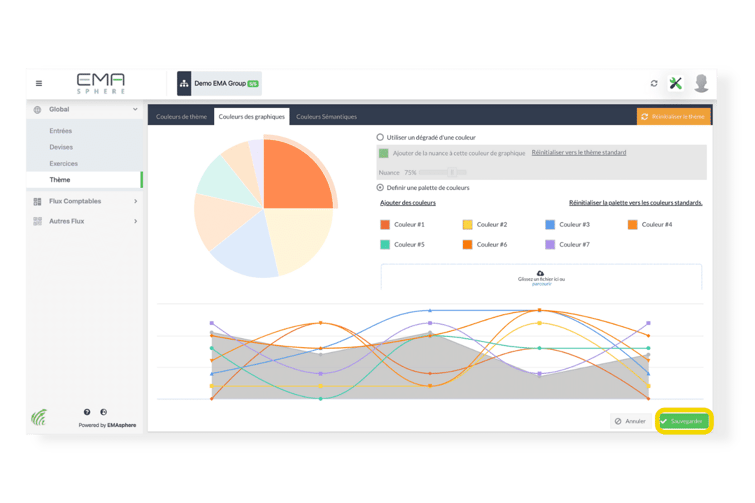Click 'Réinitialiser vers le thème standard' link
Image resolution: width=755 pixels, height=503 pixels.
[x=579, y=153]
